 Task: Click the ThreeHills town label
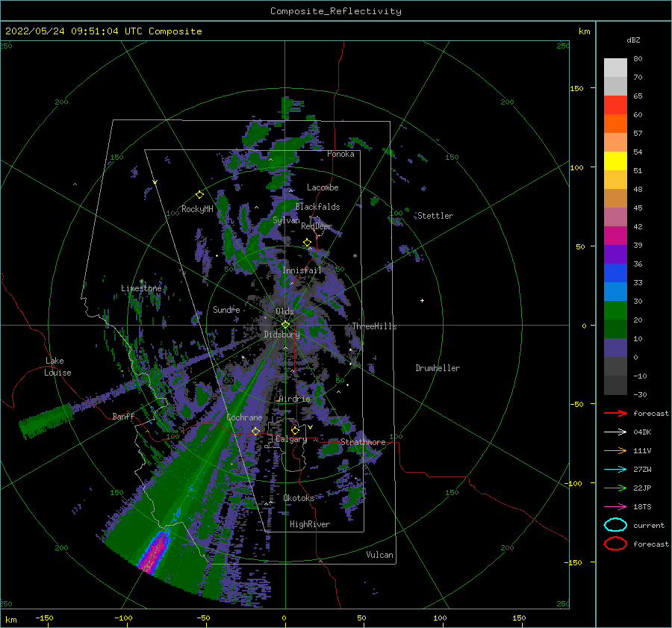coord(374,326)
